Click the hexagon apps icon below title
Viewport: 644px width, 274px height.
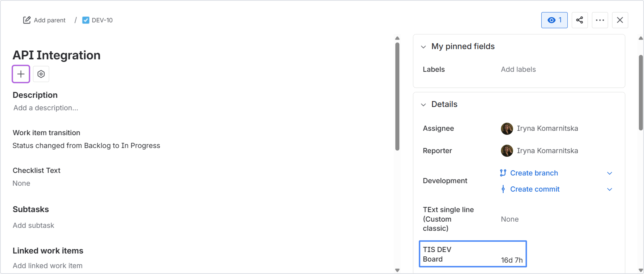[41, 74]
